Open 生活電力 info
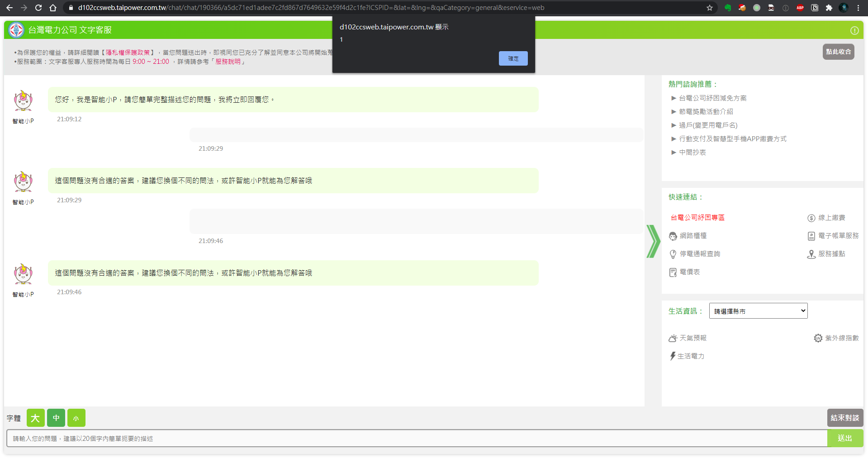This screenshot has height=473, width=868. 687,356
